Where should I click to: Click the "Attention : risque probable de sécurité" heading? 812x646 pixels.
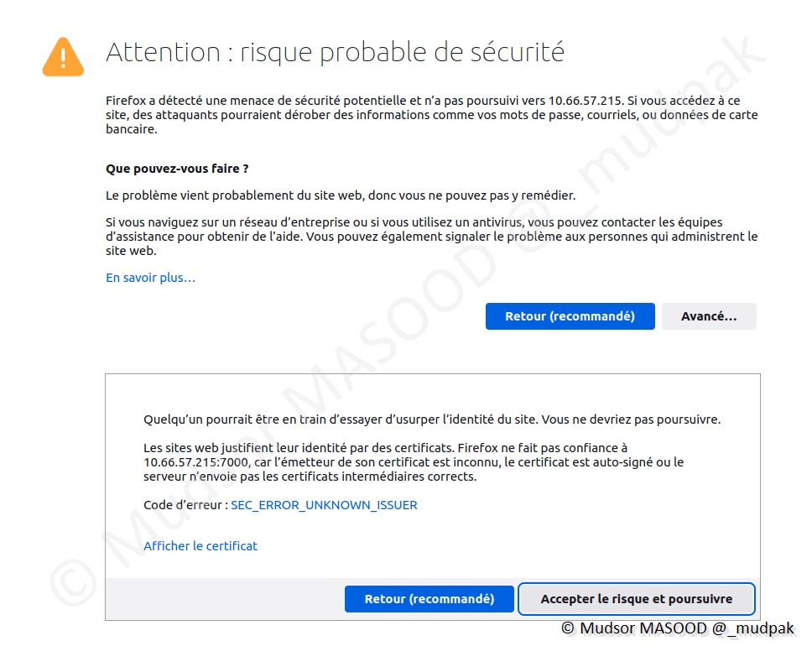pyautogui.click(x=335, y=53)
